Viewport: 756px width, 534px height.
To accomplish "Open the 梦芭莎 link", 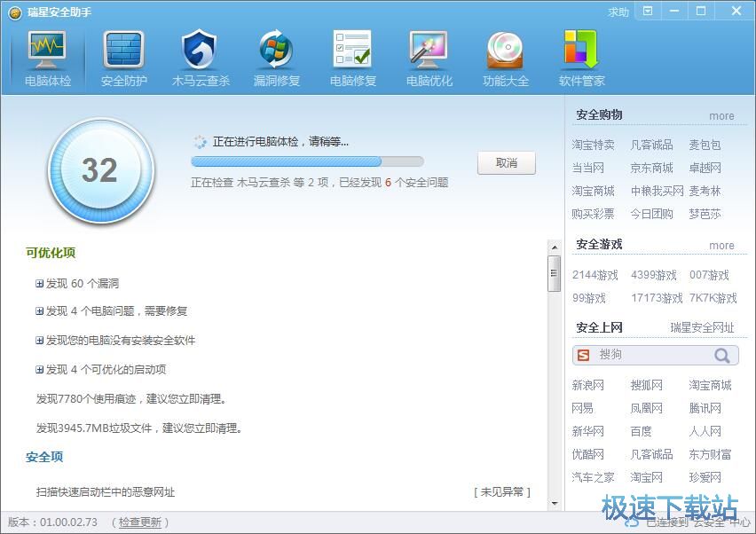I will click(705, 214).
